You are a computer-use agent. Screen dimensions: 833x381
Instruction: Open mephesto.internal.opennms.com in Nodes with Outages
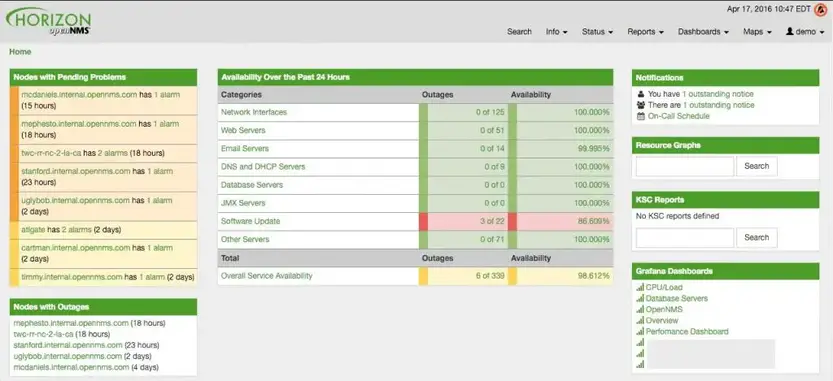coord(71,323)
